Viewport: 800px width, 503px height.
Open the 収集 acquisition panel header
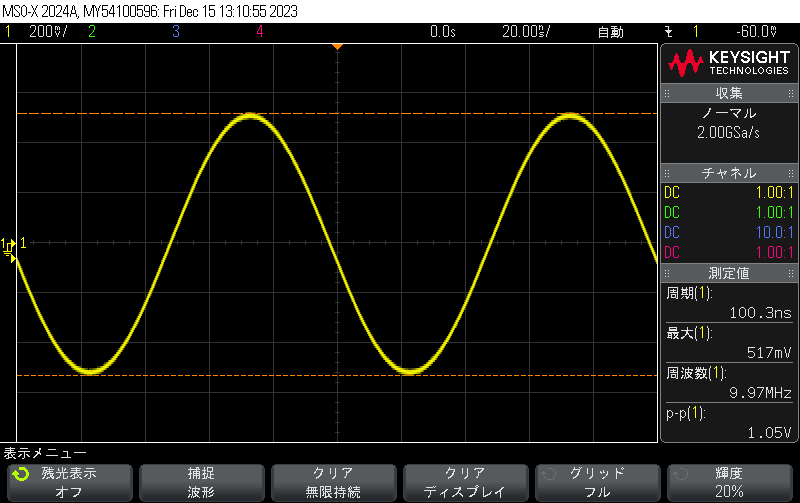coord(729,93)
